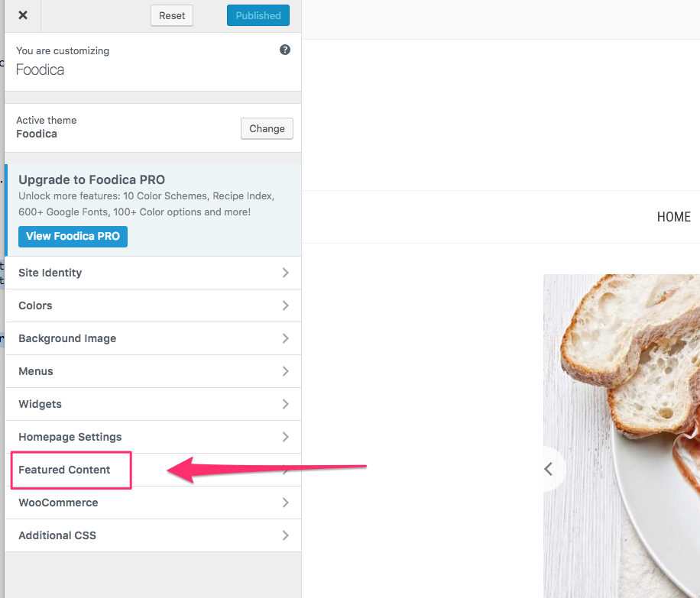Change the active theme
The width and height of the screenshot is (700, 598).
click(267, 128)
